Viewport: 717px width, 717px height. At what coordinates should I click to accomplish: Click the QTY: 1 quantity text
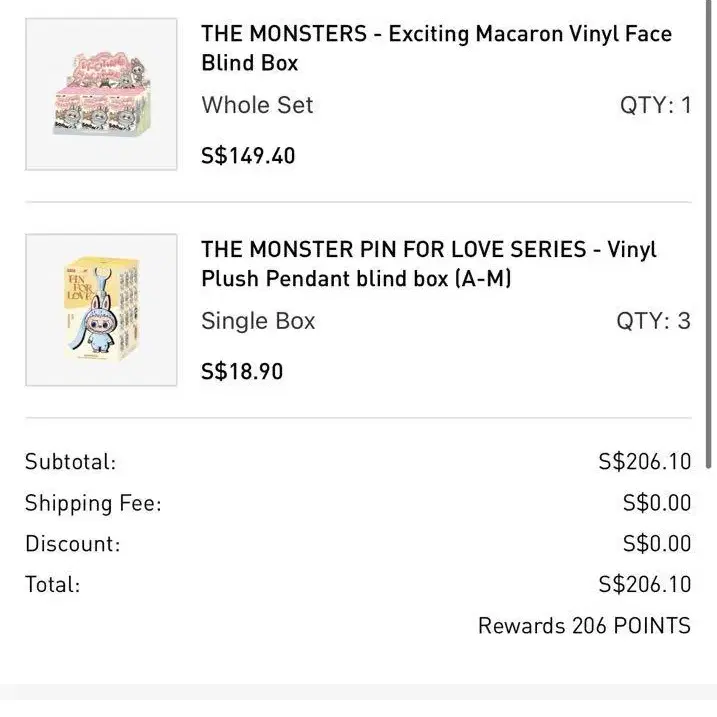coord(655,105)
